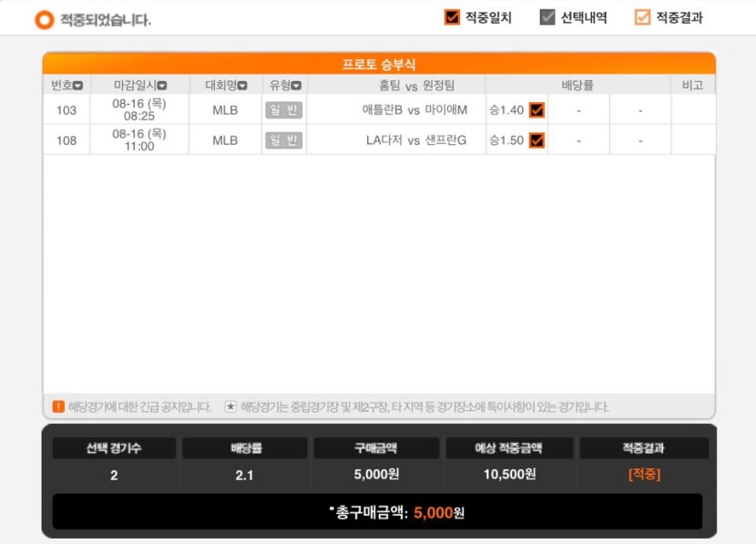Click the 비고 column header

[x=692, y=86]
